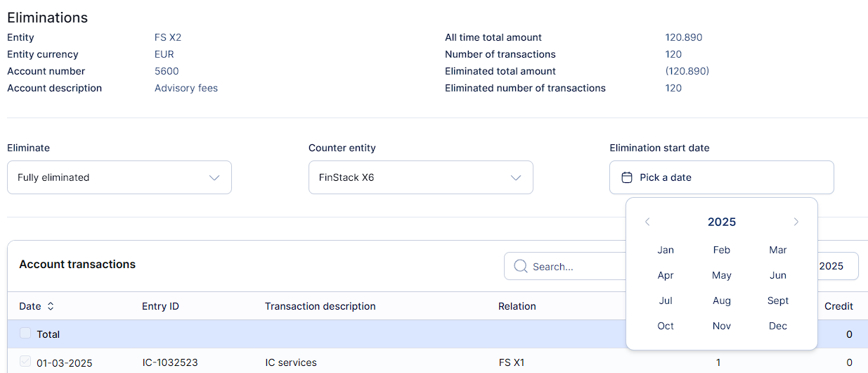Click the search magnifier icon
Image resolution: width=868 pixels, height=373 pixels.
521,266
